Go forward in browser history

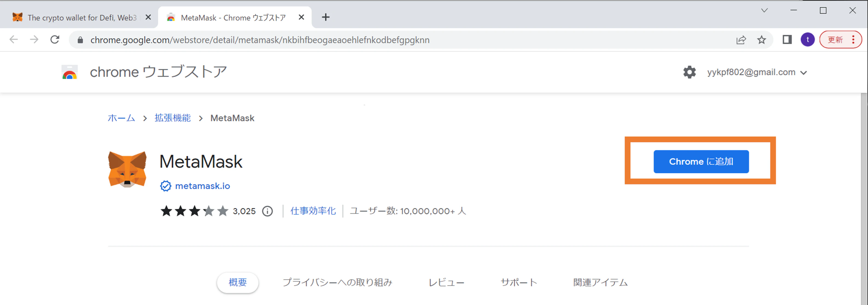(x=34, y=40)
